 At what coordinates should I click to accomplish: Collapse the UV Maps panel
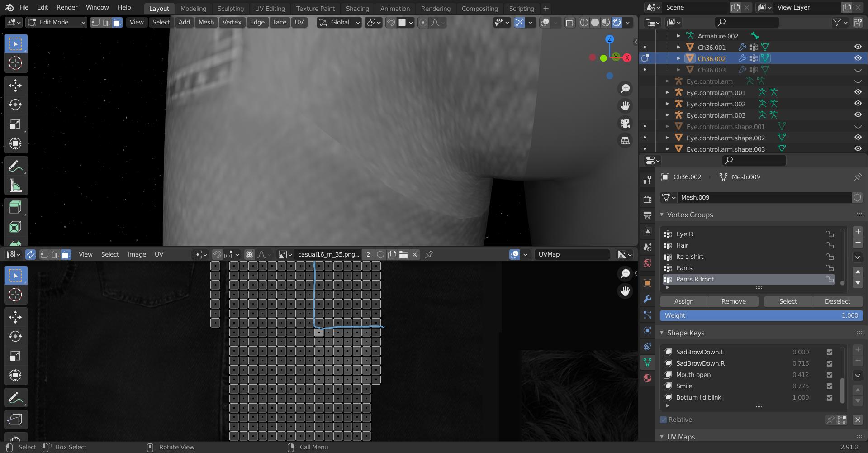[662, 437]
